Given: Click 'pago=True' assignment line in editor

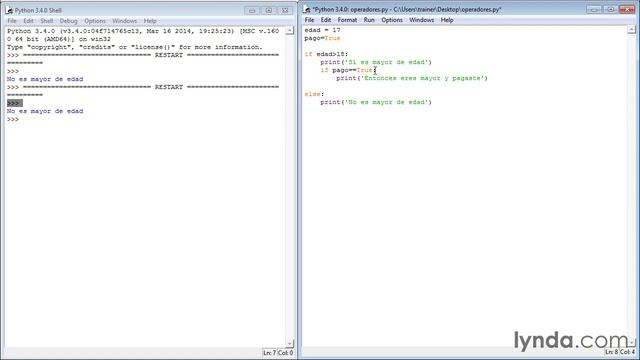Looking at the screenshot, I should point(322,38).
